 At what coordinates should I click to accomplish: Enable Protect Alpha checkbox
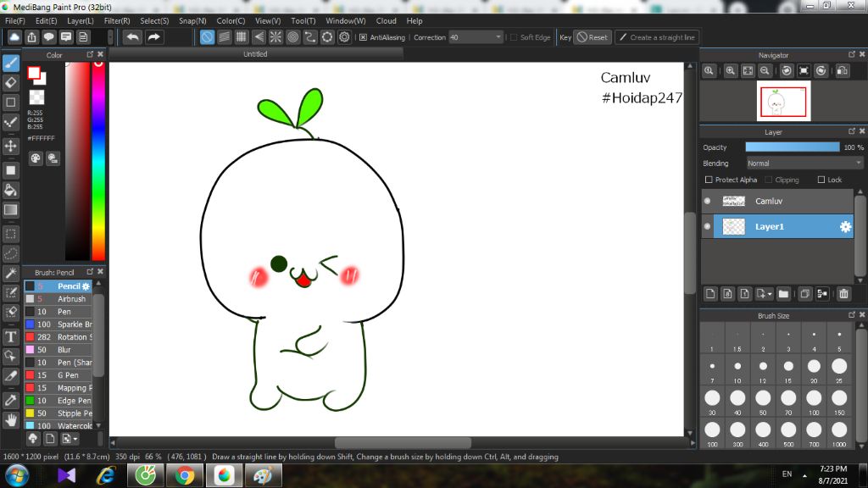709,180
